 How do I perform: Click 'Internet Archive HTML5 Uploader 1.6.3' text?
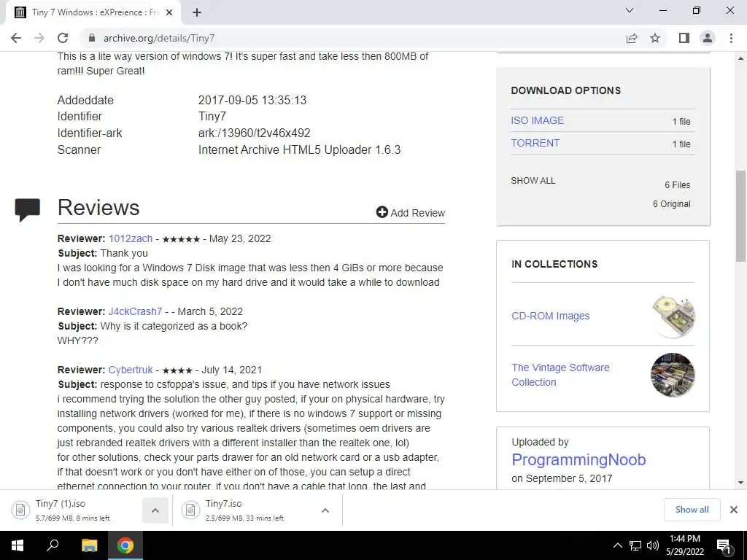[300, 149]
